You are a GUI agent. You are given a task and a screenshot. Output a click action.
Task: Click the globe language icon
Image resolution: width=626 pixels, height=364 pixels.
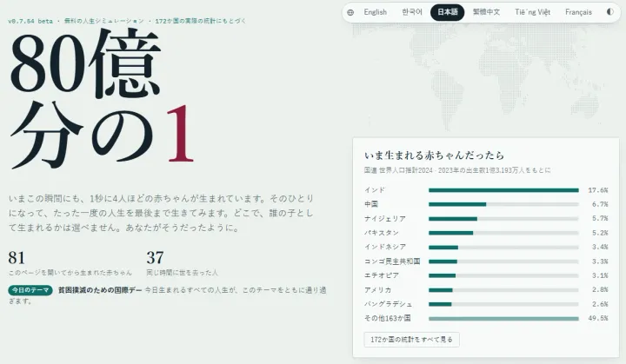tap(350, 12)
